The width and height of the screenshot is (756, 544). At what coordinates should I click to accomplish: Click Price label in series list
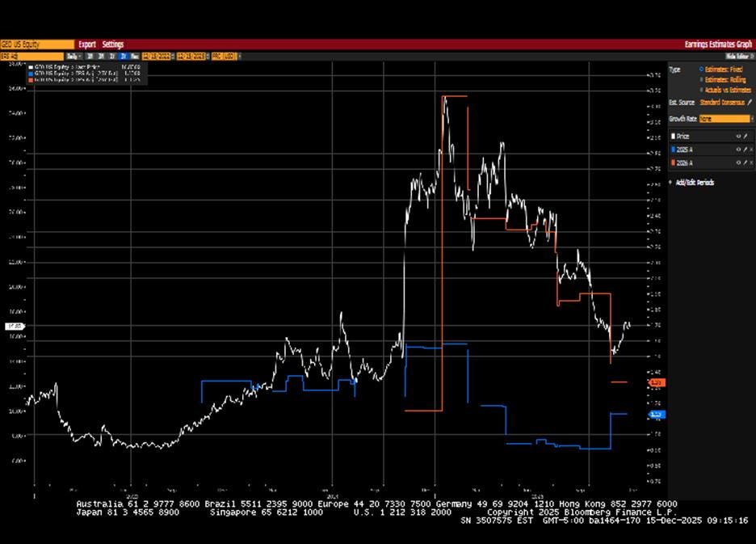tap(682, 137)
